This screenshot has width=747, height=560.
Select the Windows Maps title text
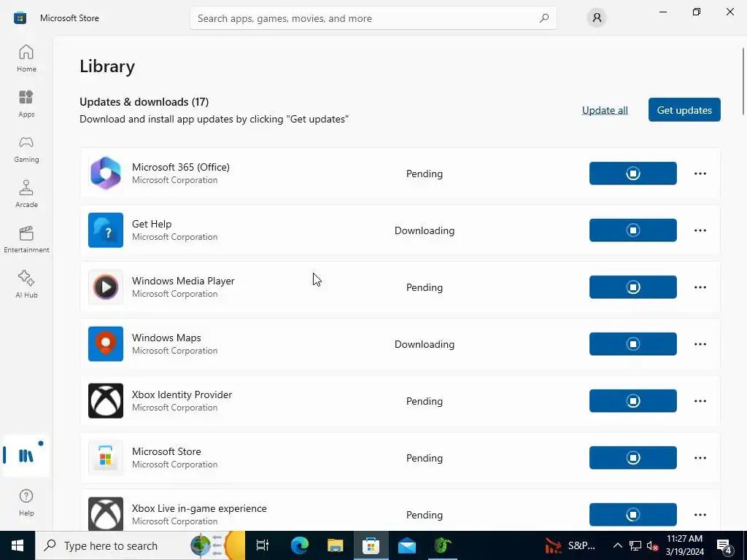pyautogui.click(x=166, y=338)
